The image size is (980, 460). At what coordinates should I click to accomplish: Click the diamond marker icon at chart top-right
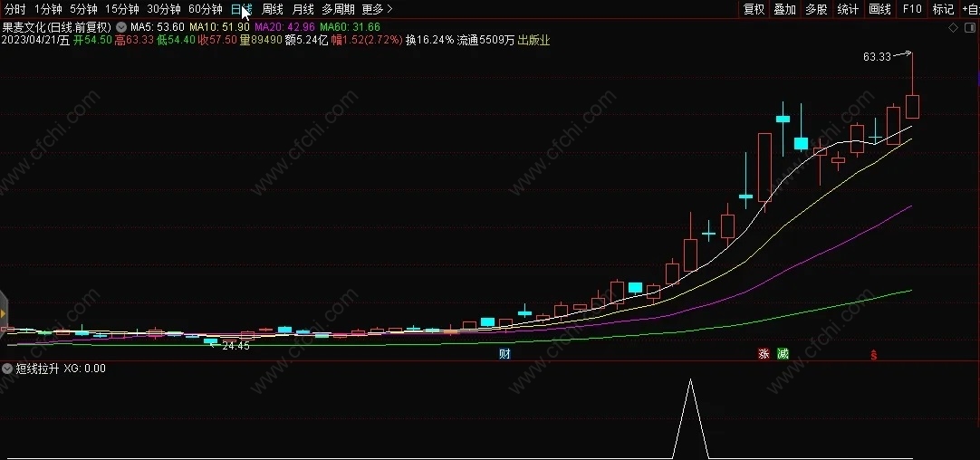click(953, 27)
